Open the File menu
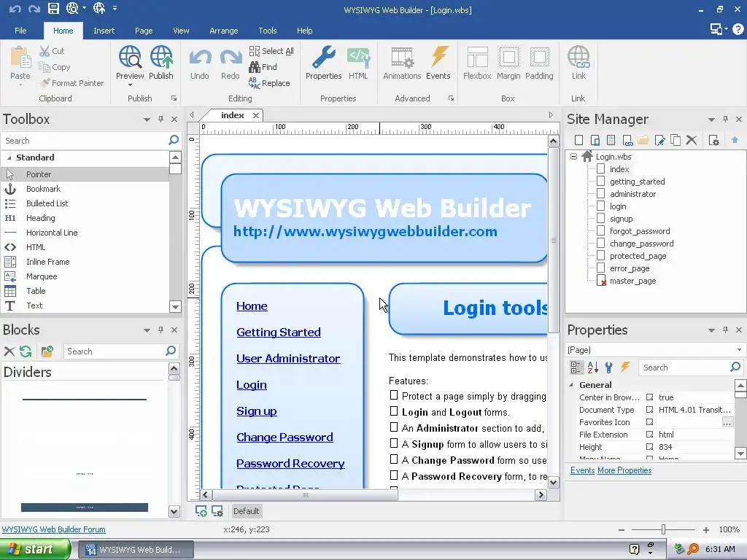The width and height of the screenshot is (747, 560). 20,31
